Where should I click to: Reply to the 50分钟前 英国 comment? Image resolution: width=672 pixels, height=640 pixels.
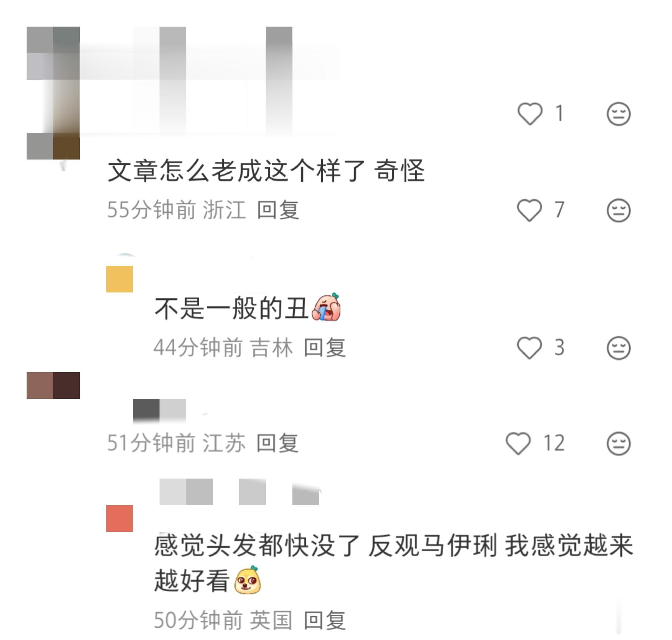325,620
